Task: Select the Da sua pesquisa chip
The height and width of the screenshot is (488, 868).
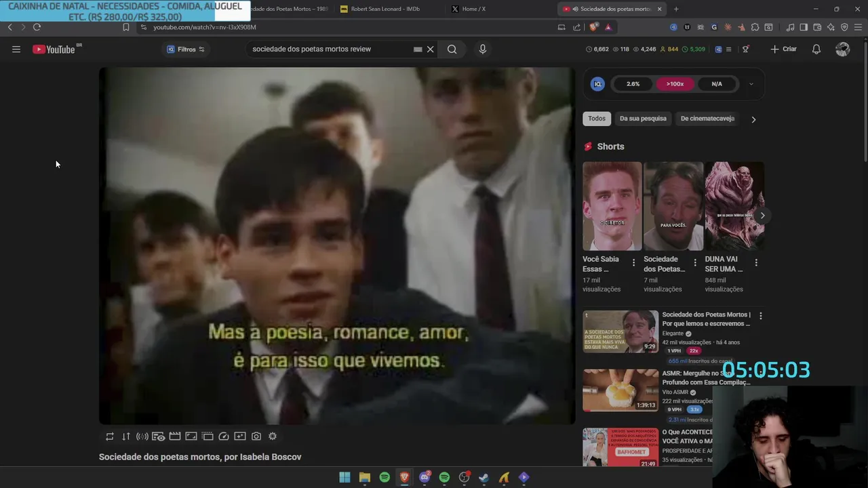Action: coord(643,119)
